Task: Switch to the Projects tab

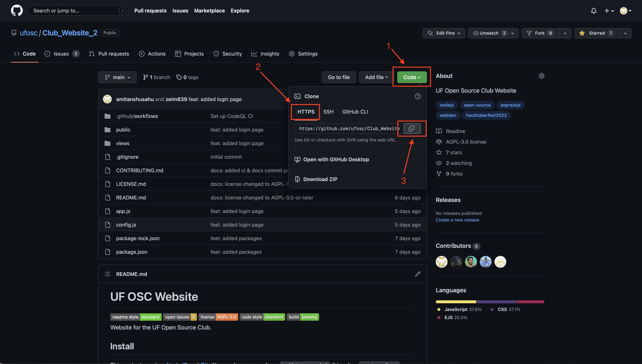Action: [189, 54]
